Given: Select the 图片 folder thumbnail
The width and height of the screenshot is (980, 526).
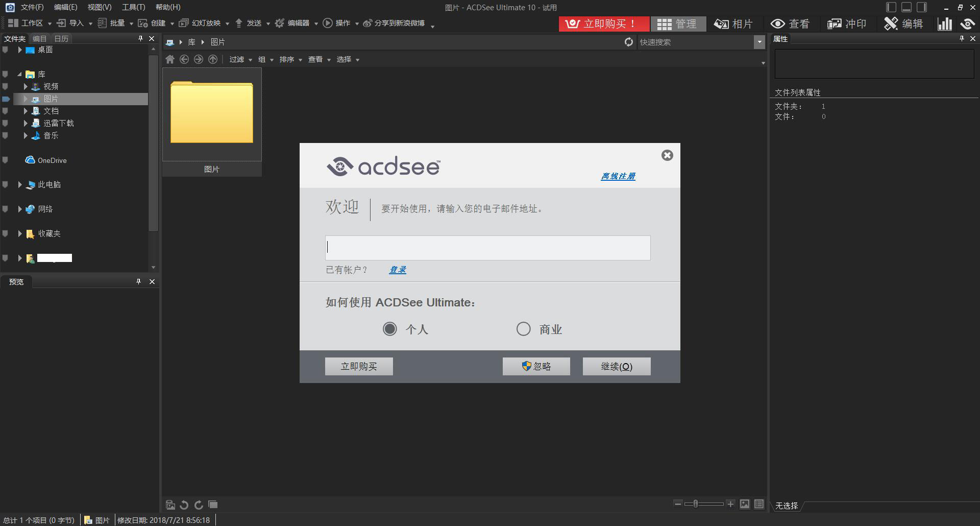Looking at the screenshot, I should point(212,122).
